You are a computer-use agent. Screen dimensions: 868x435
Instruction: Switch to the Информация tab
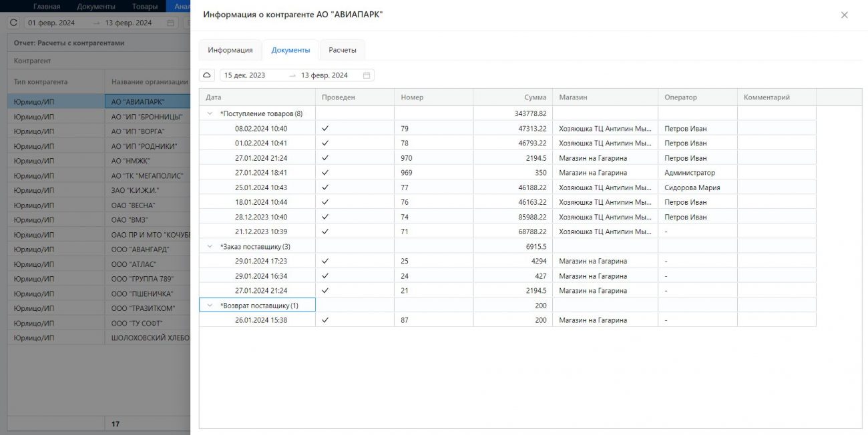[230, 50]
